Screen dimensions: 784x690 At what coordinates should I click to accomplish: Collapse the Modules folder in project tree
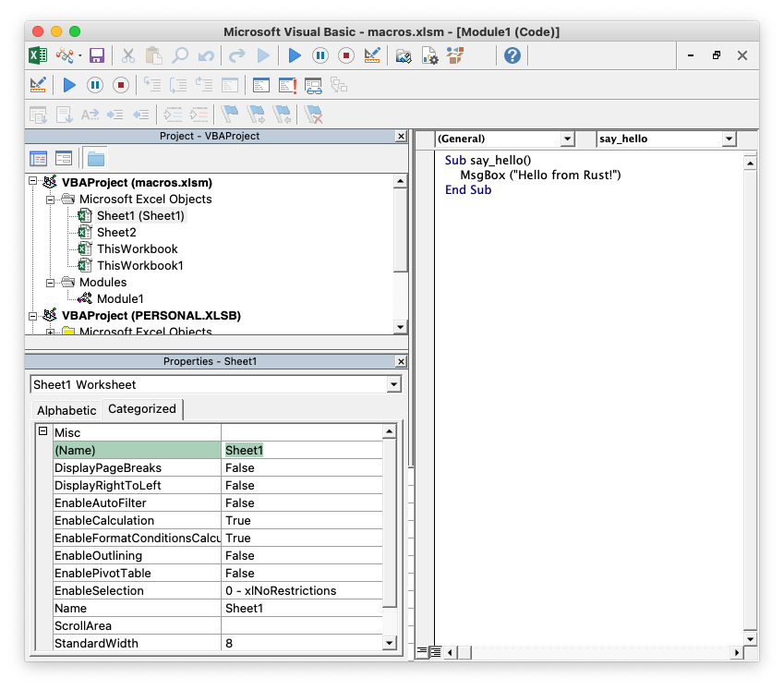(52, 283)
